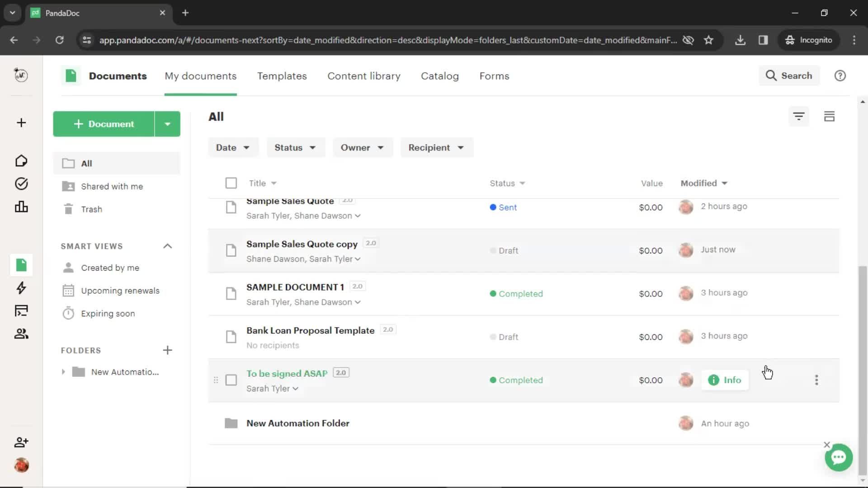The width and height of the screenshot is (868, 488).
Task: Expand New Automation folder in sidebar tree
Action: 63,372
